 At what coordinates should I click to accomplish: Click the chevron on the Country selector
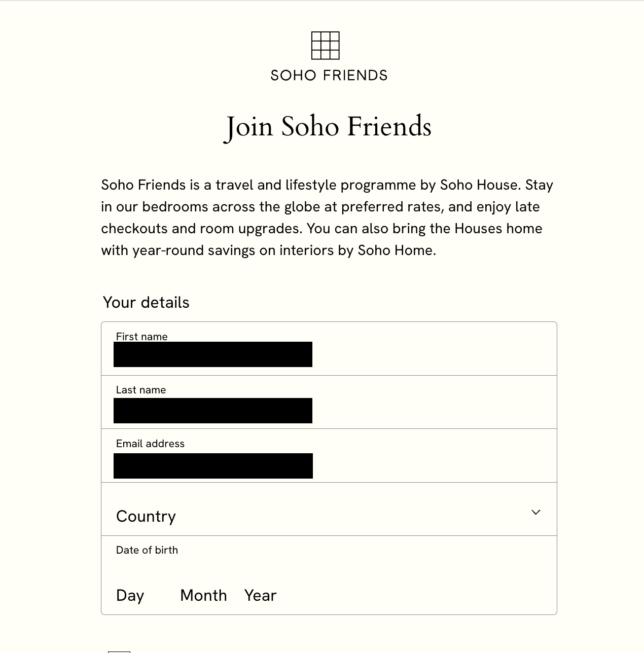click(x=536, y=513)
